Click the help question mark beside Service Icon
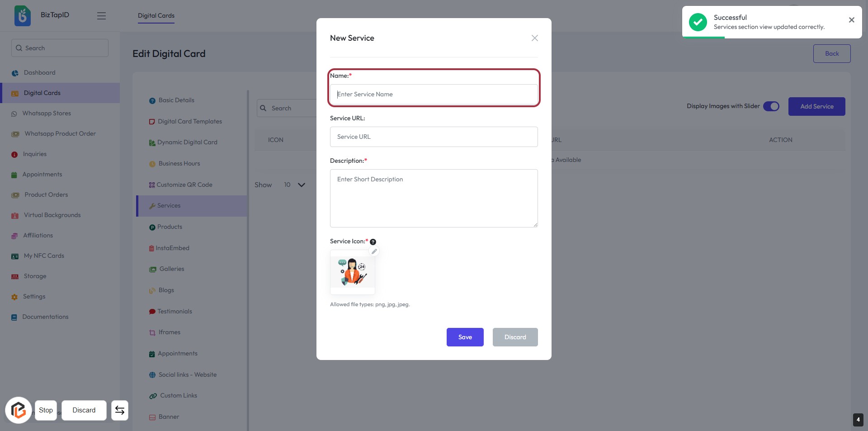 tap(373, 242)
